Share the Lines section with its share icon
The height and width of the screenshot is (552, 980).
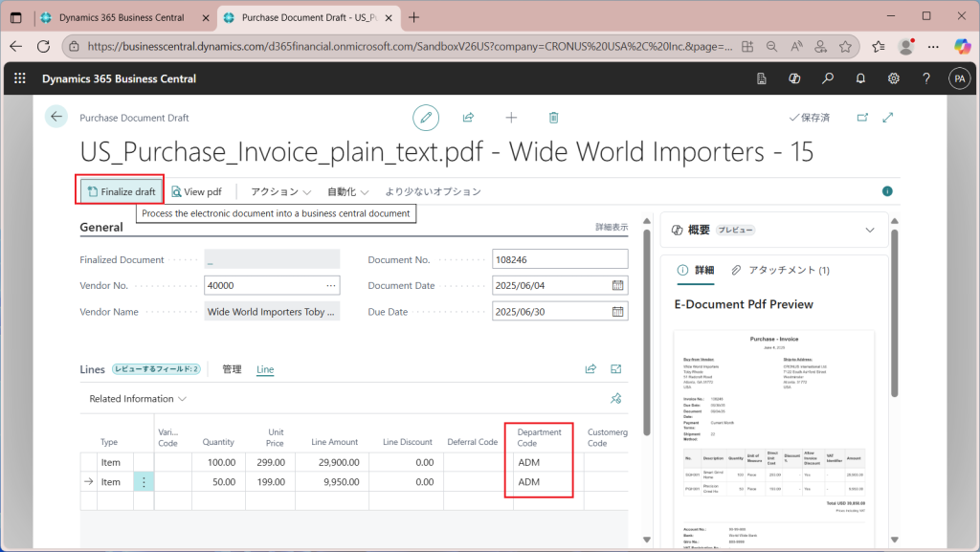point(590,369)
